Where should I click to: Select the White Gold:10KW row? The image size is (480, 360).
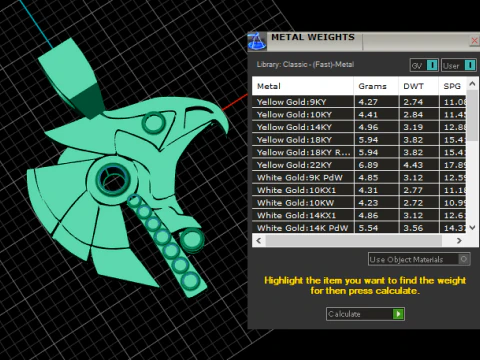pos(359,203)
